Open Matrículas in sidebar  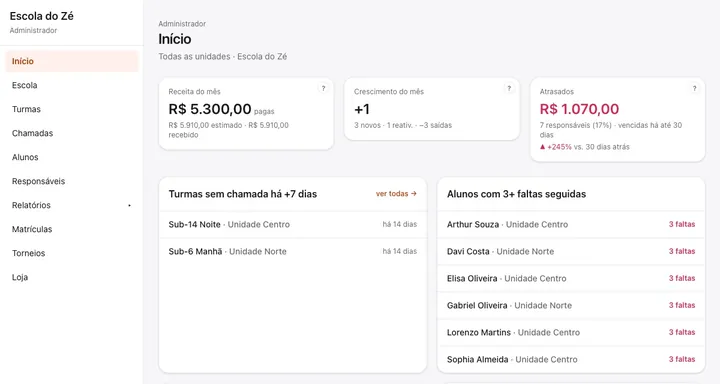72,229
